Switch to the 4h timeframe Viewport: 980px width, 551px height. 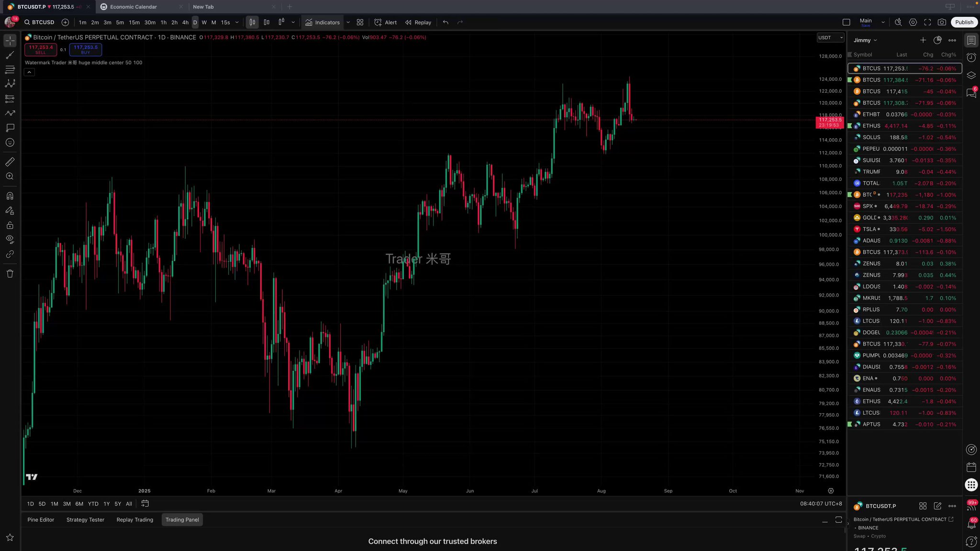185,22
